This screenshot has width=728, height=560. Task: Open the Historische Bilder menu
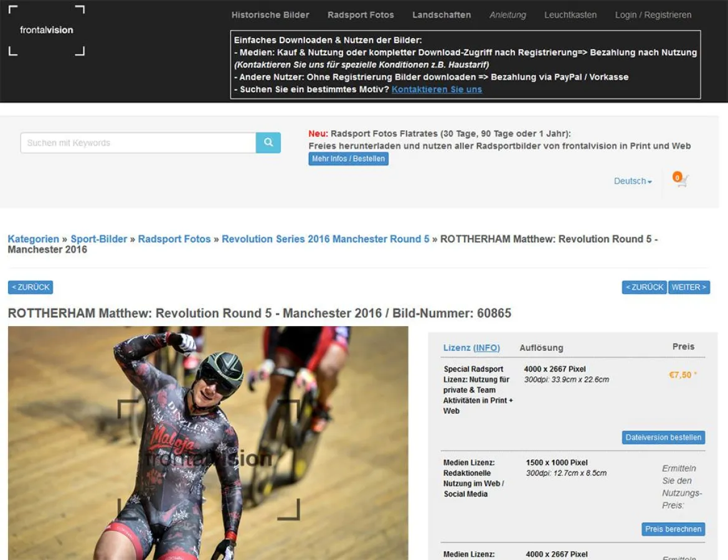pyautogui.click(x=270, y=14)
